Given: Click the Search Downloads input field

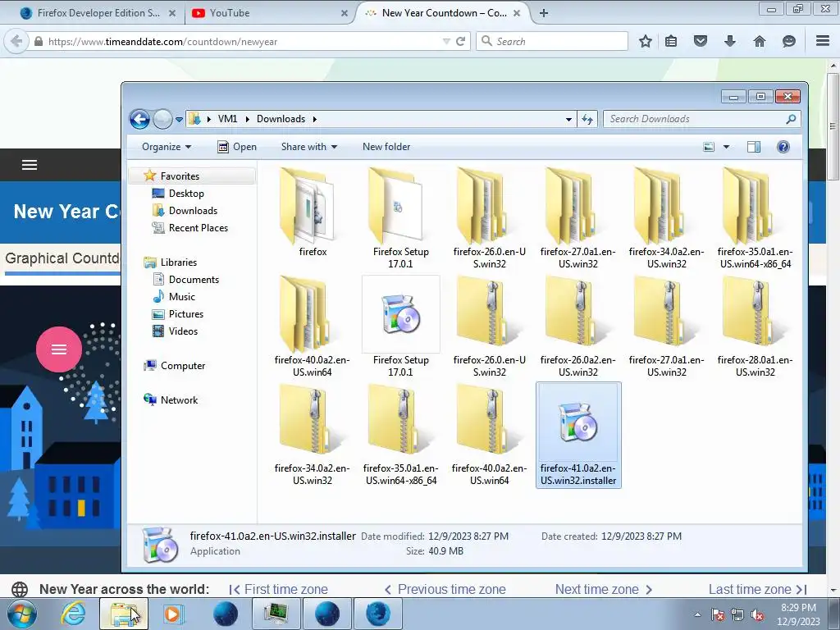Looking at the screenshot, I should pyautogui.click(x=702, y=119).
